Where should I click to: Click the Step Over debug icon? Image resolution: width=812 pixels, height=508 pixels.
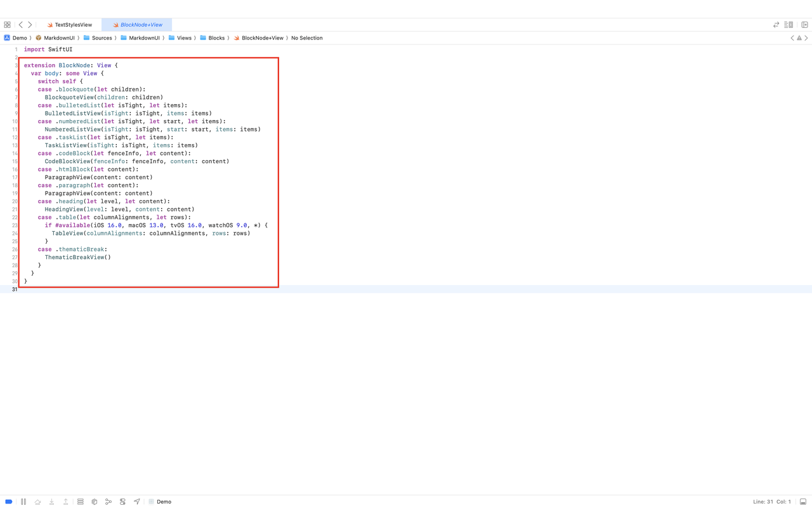click(x=37, y=502)
